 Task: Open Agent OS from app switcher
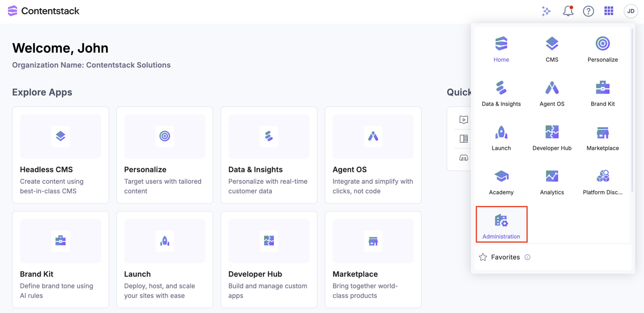pyautogui.click(x=552, y=93)
